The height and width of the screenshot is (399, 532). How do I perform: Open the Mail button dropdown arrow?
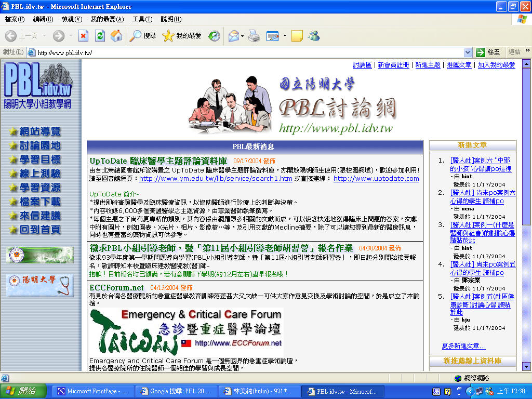tap(242, 36)
